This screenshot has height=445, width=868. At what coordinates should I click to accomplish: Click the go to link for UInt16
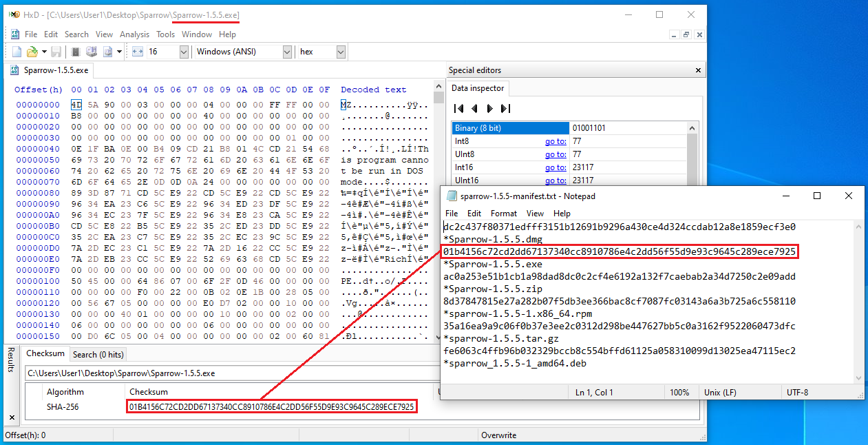555,180
